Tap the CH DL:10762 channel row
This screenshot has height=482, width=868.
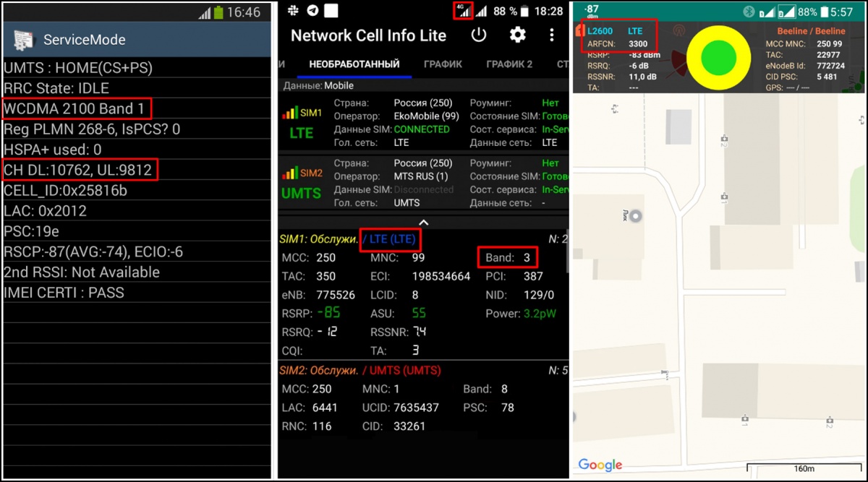pos(80,171)
